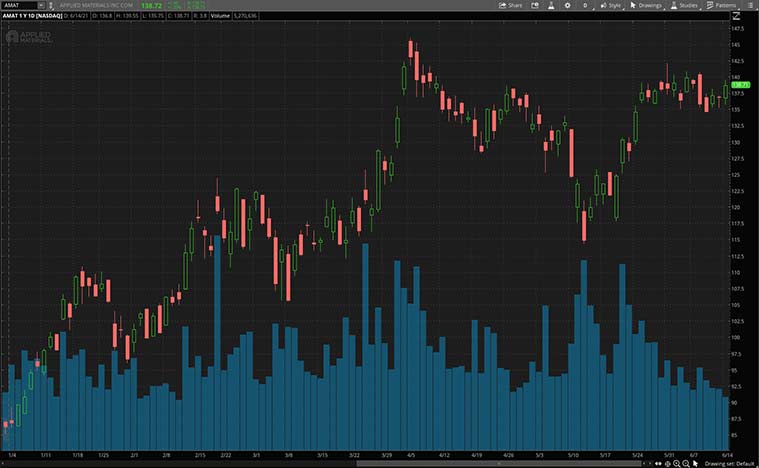This screenshot has width=759, height=468.
Task: Click the AMAT symbol input field
Action: (x=18, y=5)
